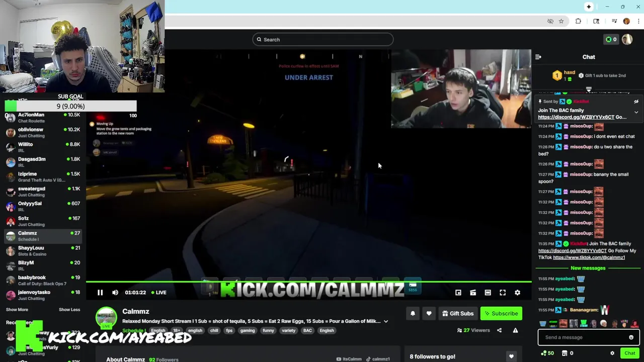Select the gaming stream tag
The image size is (644, 362).
[x=248, y=331]
